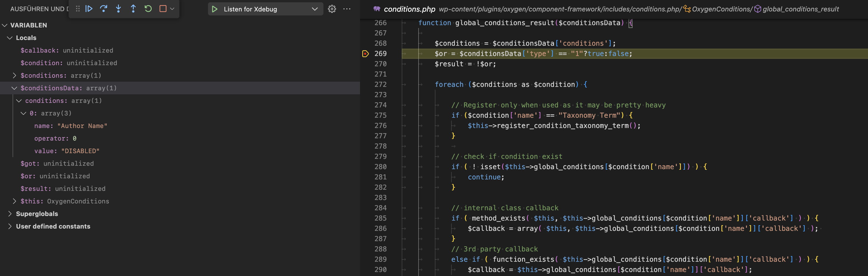Expand the $this OxygenConditions variable
This screenshot has height=276, width=868.
(15, 201)
